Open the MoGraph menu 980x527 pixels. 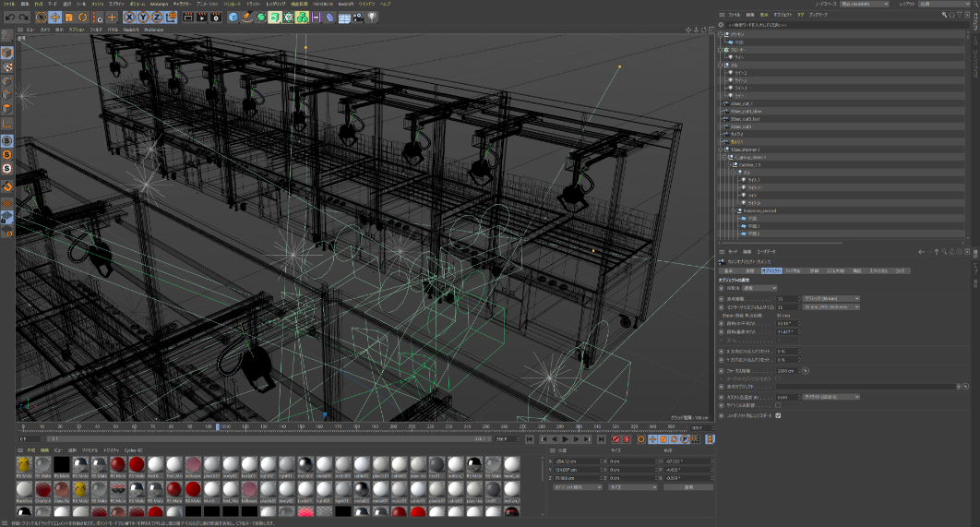159,4
